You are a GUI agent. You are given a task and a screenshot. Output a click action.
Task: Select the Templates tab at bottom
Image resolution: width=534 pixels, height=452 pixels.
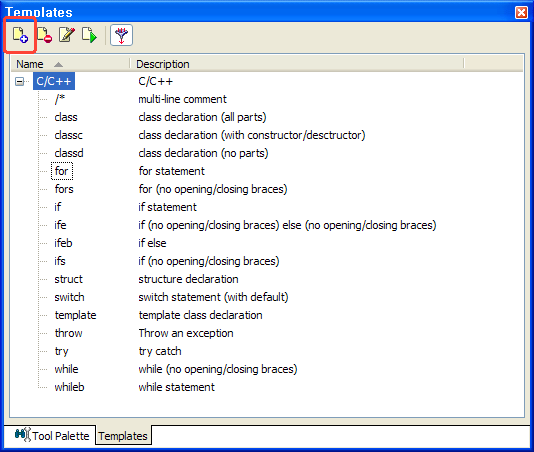pyautogui.click(x=123, y=436)
